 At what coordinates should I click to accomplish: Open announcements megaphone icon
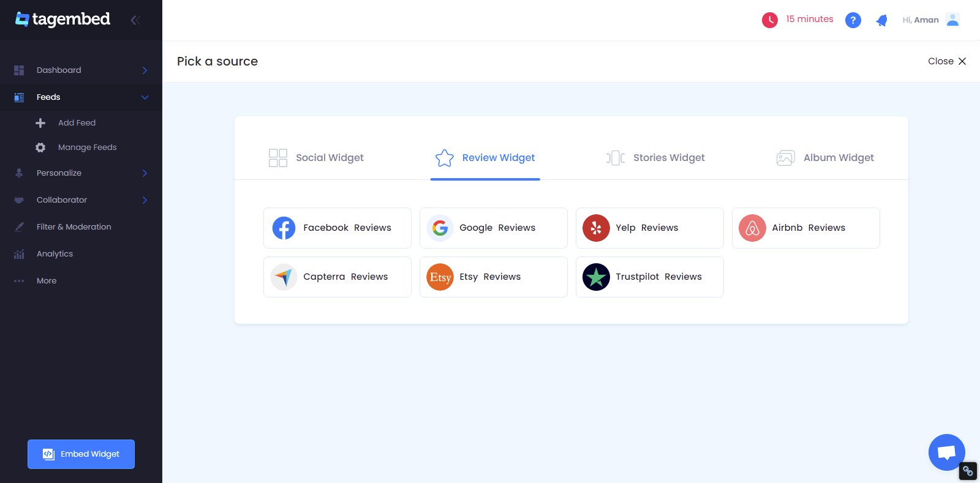(881, 20)
